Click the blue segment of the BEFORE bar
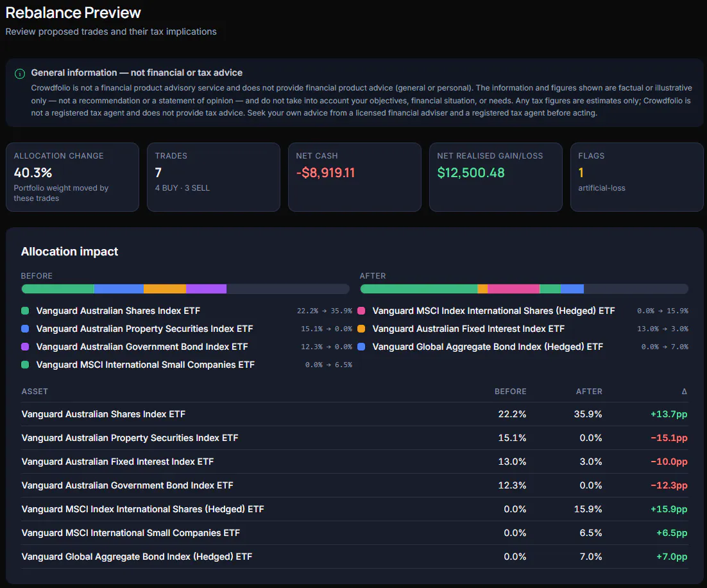This screenshot has width=707, height=588. pos(119,289)
